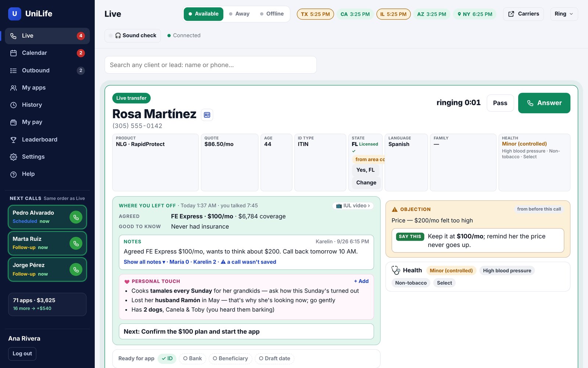
Task: Call Marta Ruiz with phone icon
Action: [76, 243]
